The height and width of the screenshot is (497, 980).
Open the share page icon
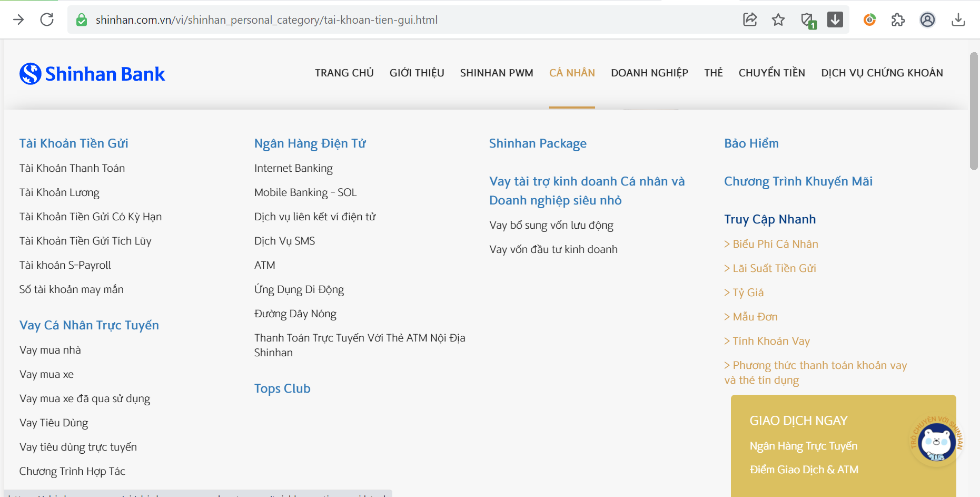(750, 20)
